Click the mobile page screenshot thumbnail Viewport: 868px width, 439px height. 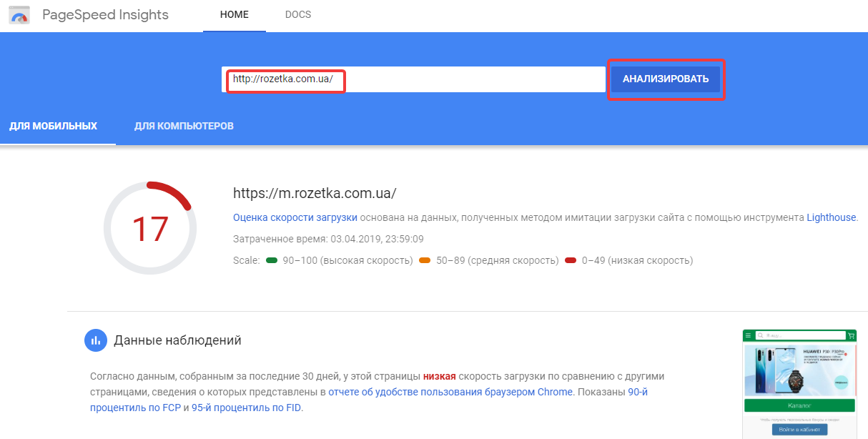click(x=799, y=384)
